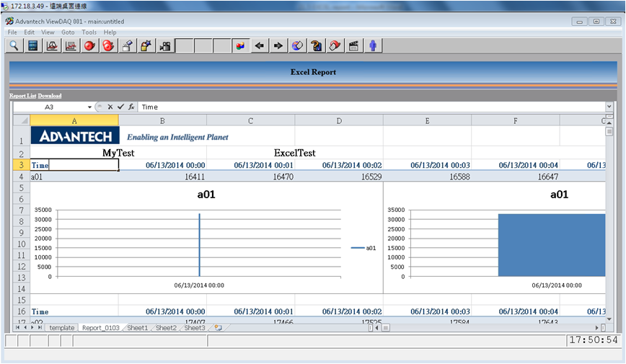
Task: Open the realtime trend chart icon
Action: (x=52, y=46)
